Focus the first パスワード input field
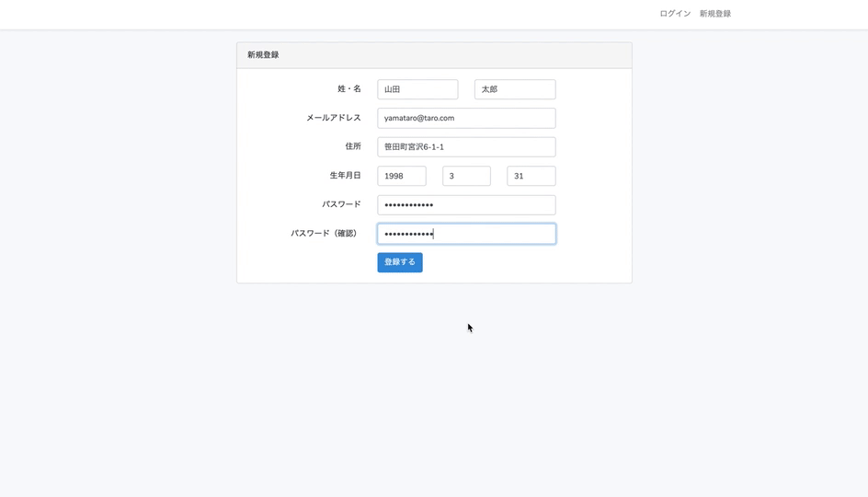This screenshot has width=868, height=497. 466,204
